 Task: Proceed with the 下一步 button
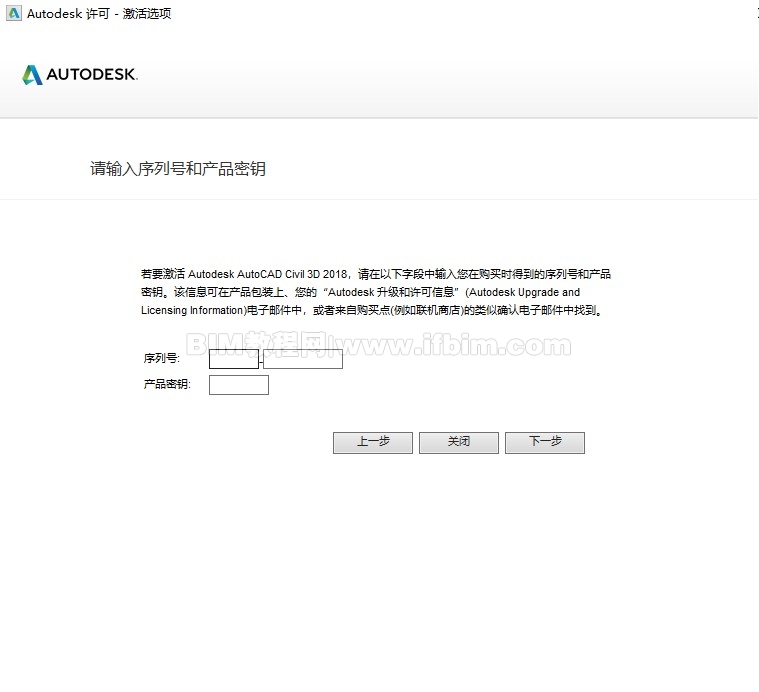[545, 442]
